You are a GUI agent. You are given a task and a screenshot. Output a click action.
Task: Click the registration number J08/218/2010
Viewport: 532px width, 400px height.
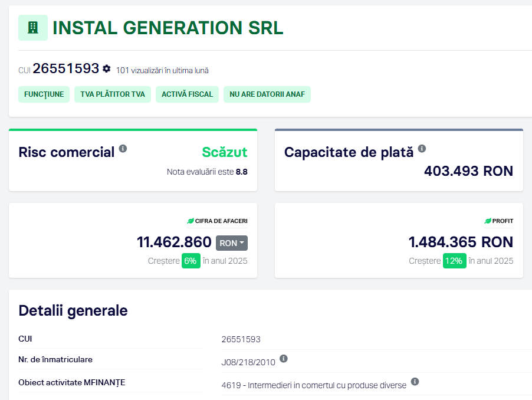click(x=248, y=362)
